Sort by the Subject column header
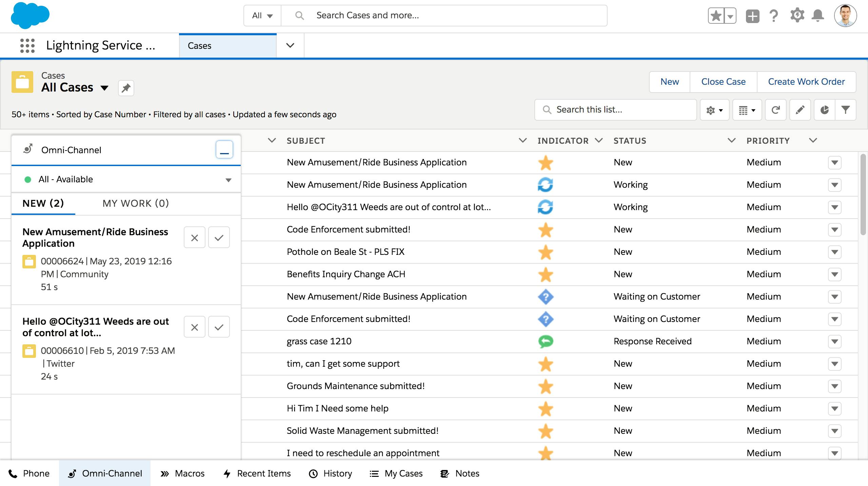 pyautogui.click(x=306, y=141)
